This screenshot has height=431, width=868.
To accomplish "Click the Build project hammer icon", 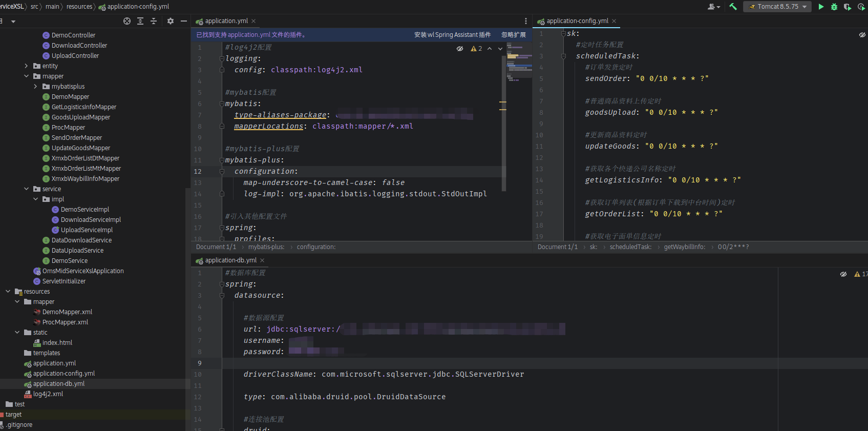I will click(733, 7).
